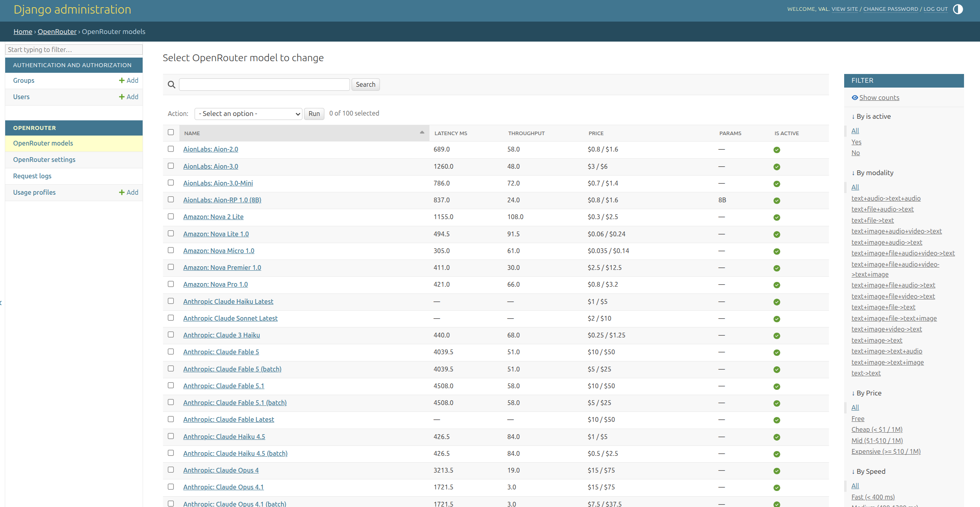Image resolution: width=980 pixels, height=507 pixels.
Task: Filter modality by text+image->text
Action: coord(877,340)
